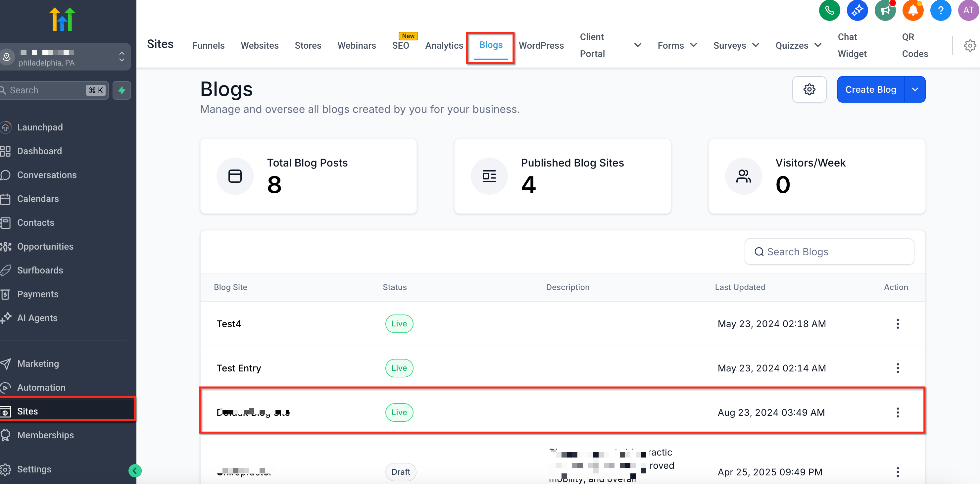Open the philadelphia, PA account switcher
Screen dimensions: 980x484
[65, 57]
